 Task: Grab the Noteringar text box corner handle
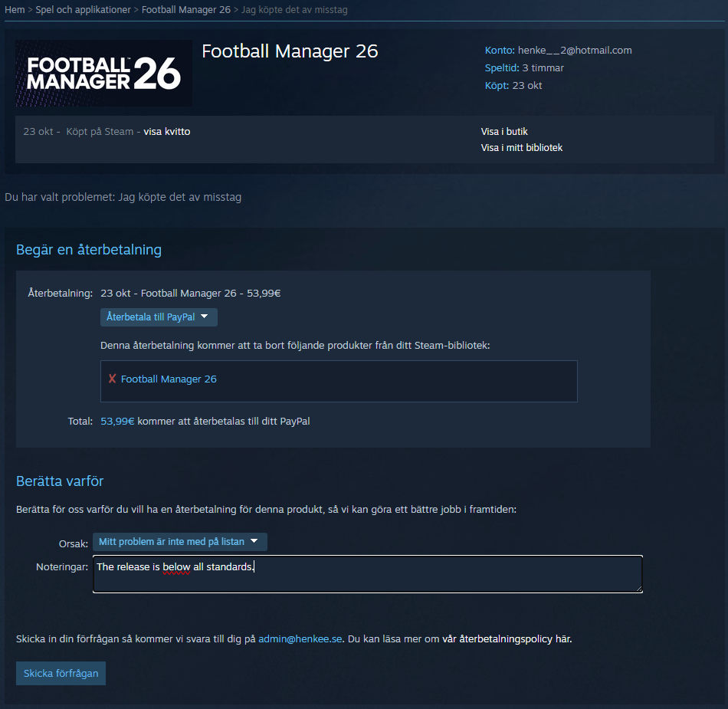pos(639,589)
